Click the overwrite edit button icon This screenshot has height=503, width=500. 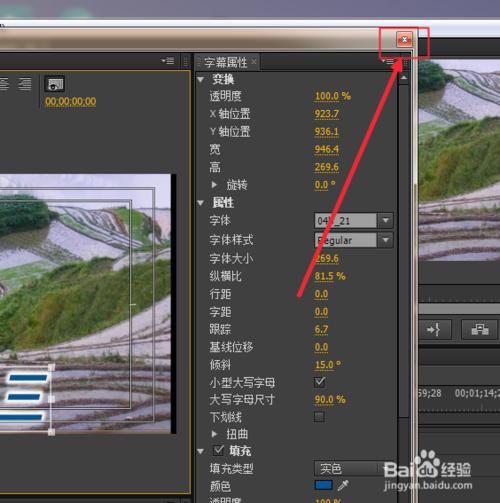[480, 330]
